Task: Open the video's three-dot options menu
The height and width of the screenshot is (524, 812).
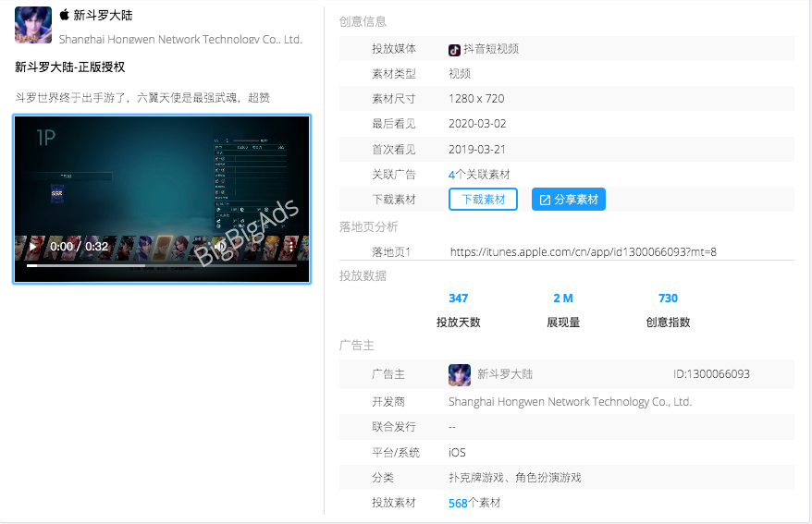Action: click(x=291, y=246)
